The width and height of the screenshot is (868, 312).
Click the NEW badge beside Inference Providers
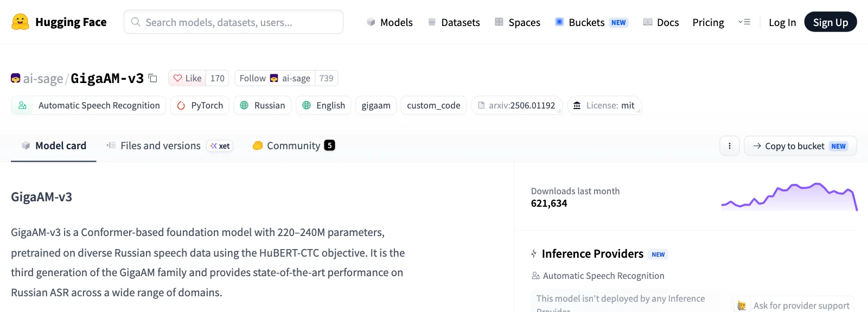click(659, 254)
